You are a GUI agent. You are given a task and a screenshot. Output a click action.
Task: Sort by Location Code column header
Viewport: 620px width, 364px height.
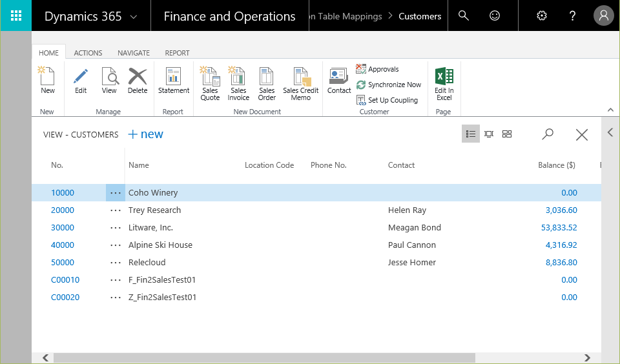269,165
